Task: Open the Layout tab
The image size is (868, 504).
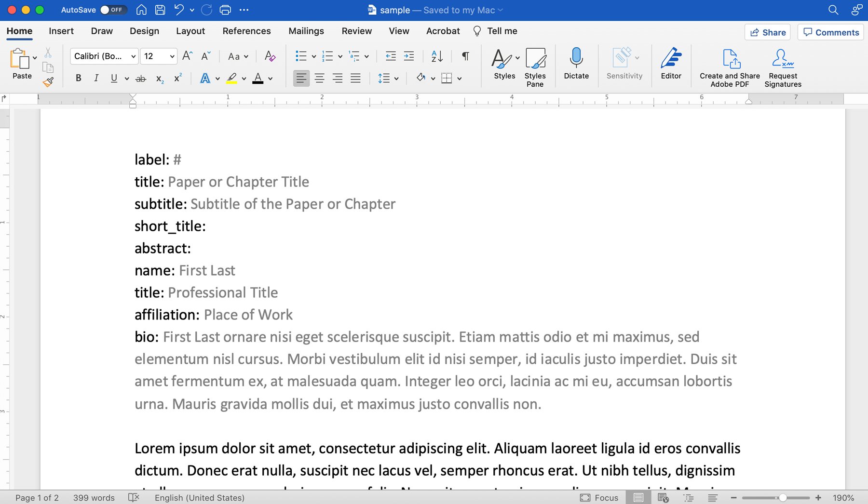Action: pyautogui.click(x=190, y=31)
